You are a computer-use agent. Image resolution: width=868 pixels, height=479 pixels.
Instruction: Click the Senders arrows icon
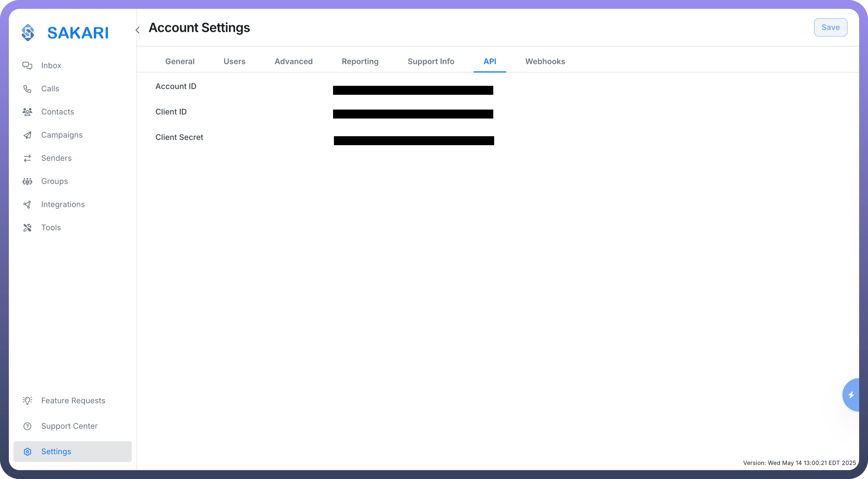(27, 158)
